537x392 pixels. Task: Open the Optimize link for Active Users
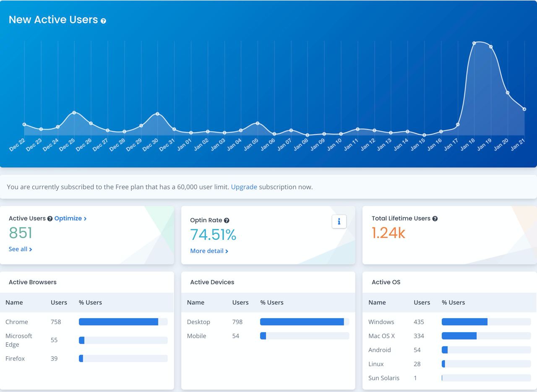tap(70, 218)
